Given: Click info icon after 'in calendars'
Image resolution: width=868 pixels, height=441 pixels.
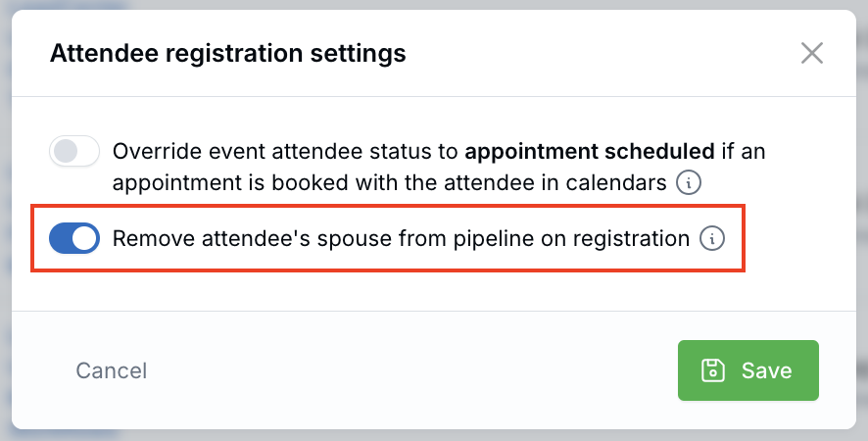Looking at the screenshot, I should [691, 182].
